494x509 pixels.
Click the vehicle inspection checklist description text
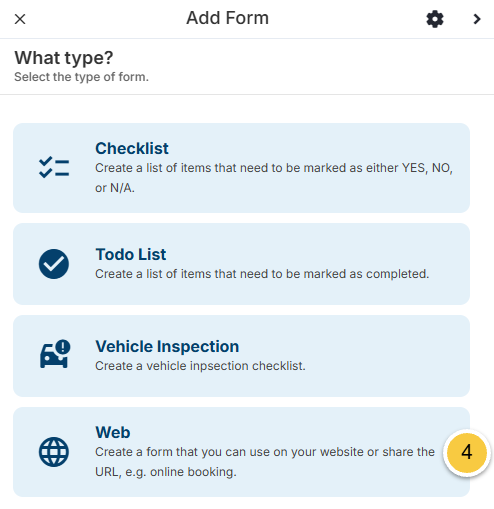pyautogui.click(x=200, y=366)
